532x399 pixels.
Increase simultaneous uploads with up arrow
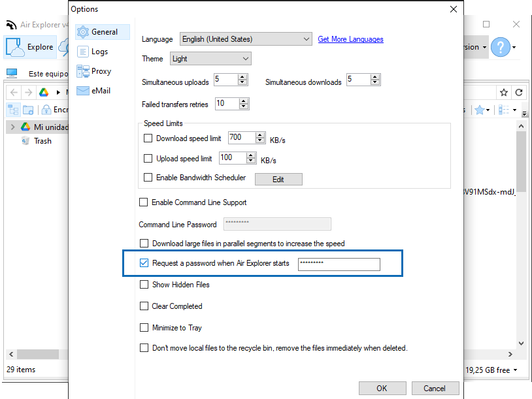pyautogui.click(x=242, y=77)
